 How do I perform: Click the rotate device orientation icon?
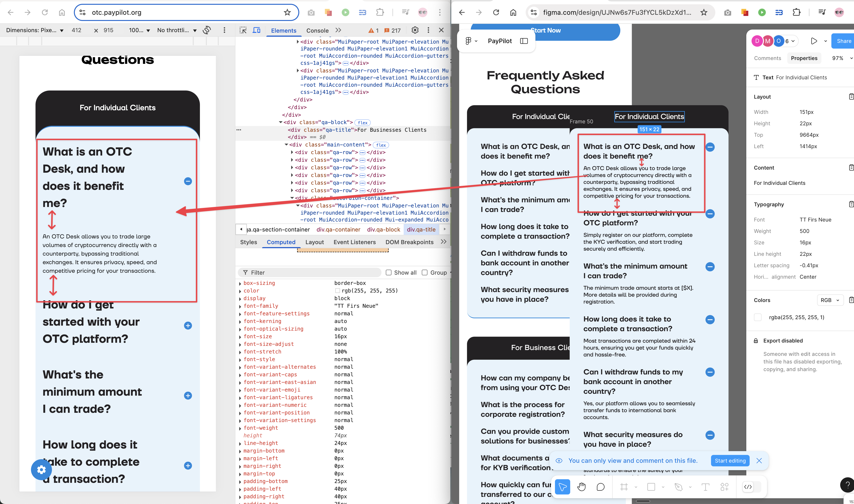207,30
